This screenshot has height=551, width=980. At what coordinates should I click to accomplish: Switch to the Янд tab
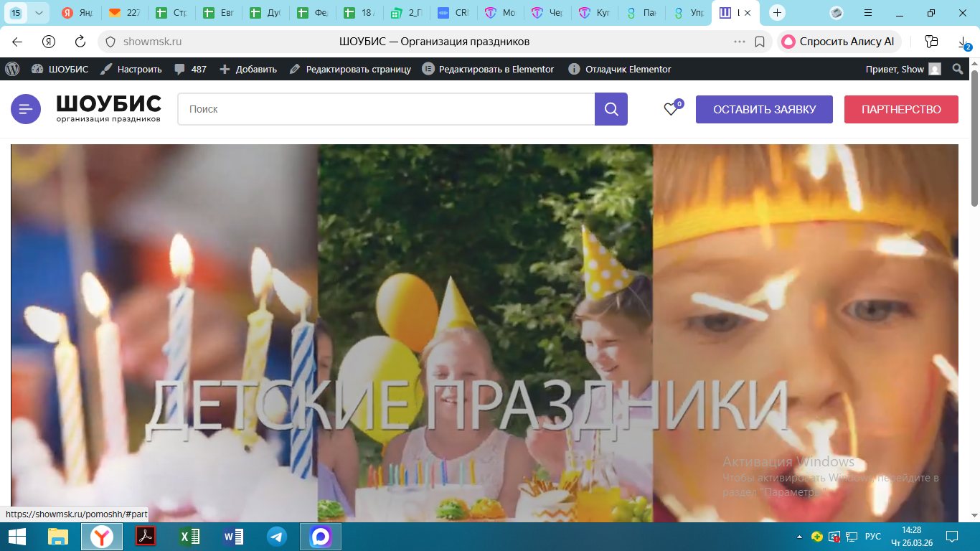pyautogui.click(x=77, y=13)
